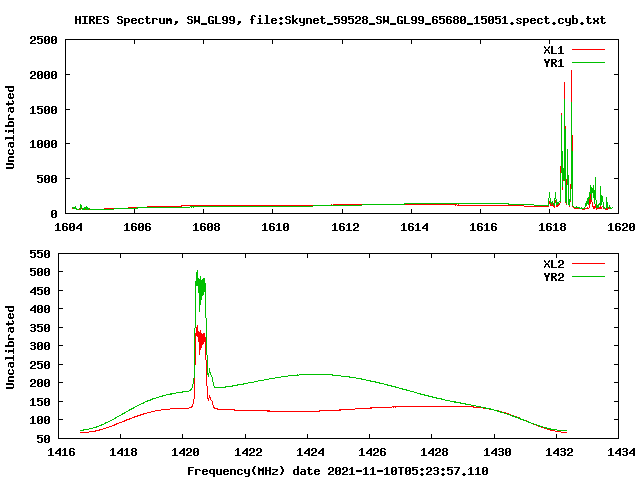Viewport: 640px width, 480px height.
Task: Click the Frequency(MHz) date axis label
Action: tap(338, 471)
